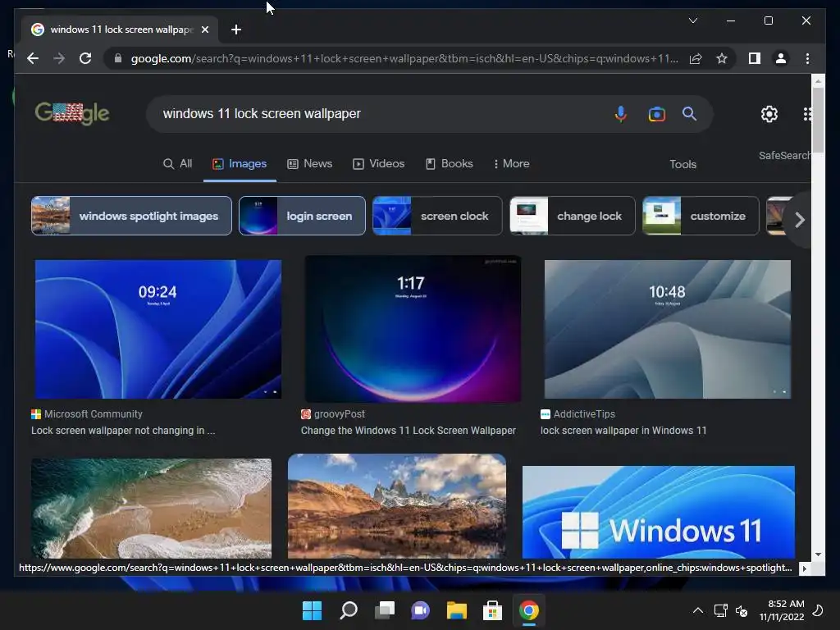Open the 1:17 dark glow wallpaper image
This screenshot has height=630, width=840.
click(x=413, y=329)
